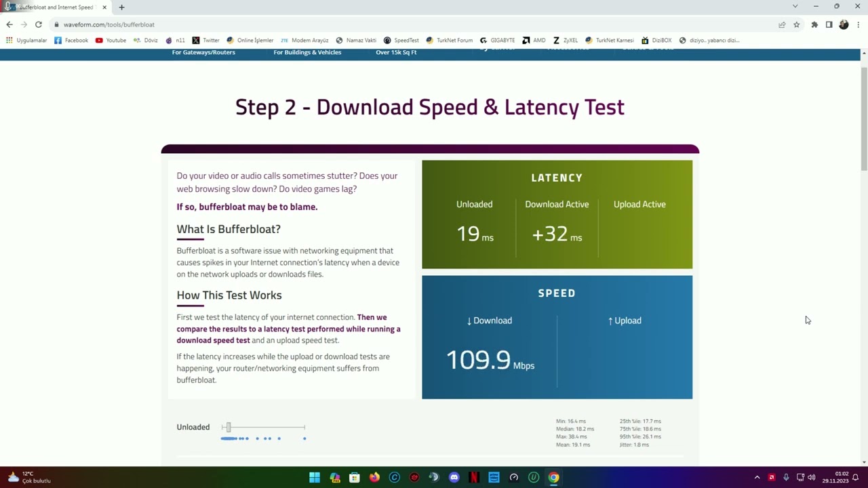Viewport: 868px width, 488px height.
Task: Click the +32 ms Download Active value
Action: pyautogui.click(x=557, y=234)
